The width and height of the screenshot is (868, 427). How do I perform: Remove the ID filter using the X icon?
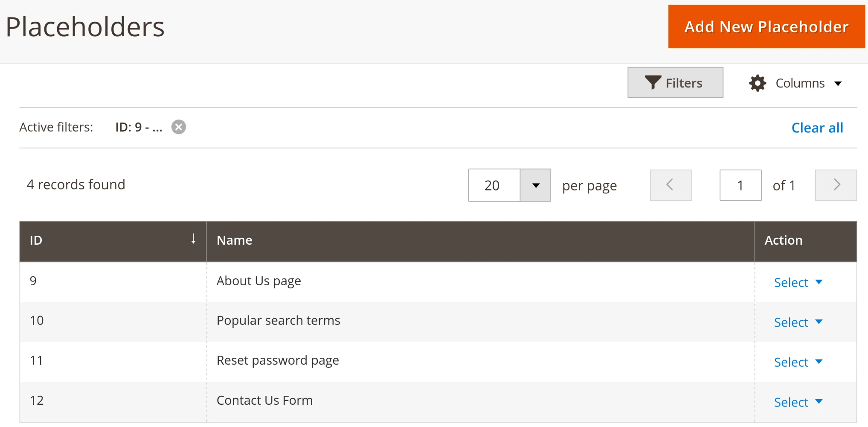[x=179, y=127]
